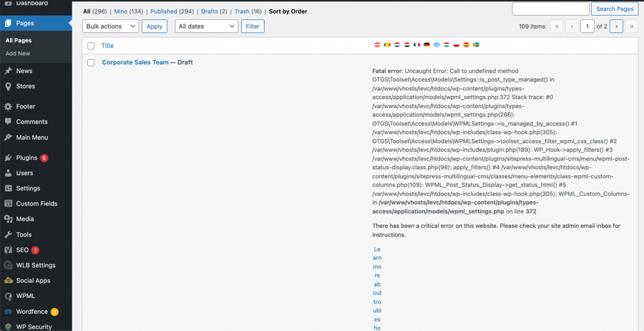Check the Corporate Sales Team row checkbox
The width and height of the screenshot is (644, 331).
[91, 63]
